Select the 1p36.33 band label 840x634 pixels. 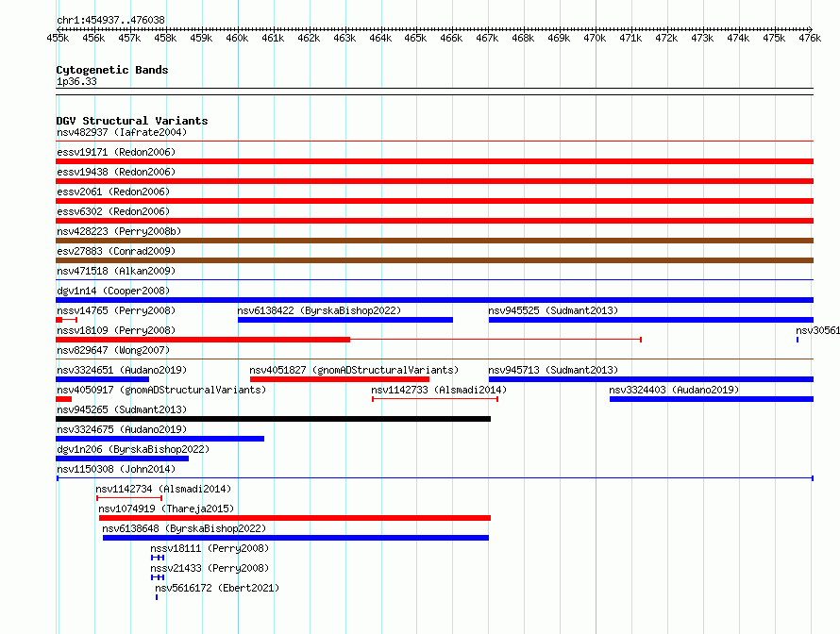pos(76,81)
